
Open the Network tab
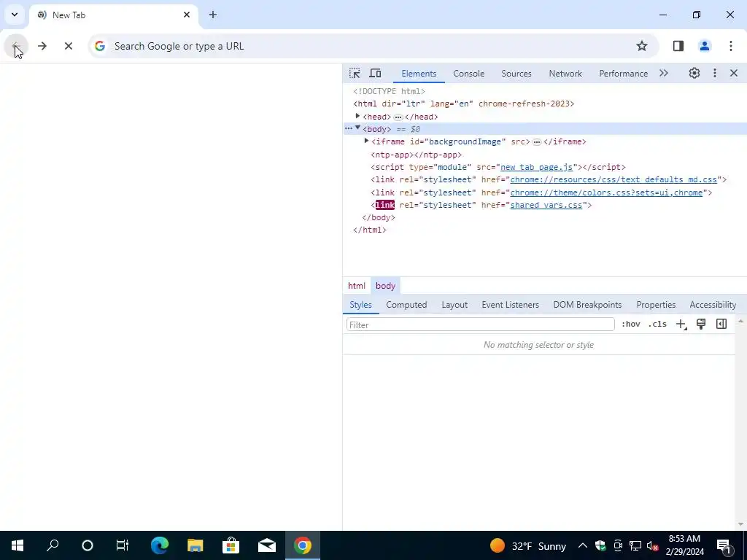(565, 74)
